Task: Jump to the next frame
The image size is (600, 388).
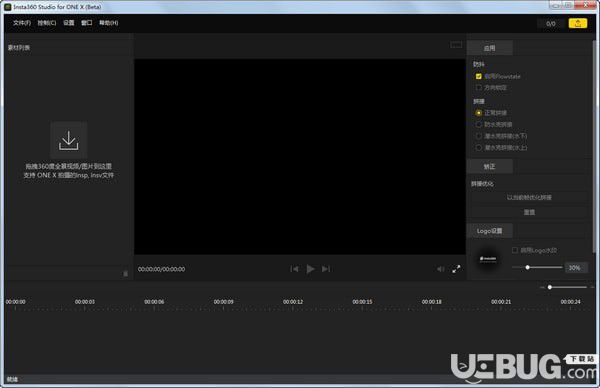Action: [x=326, y=269]
